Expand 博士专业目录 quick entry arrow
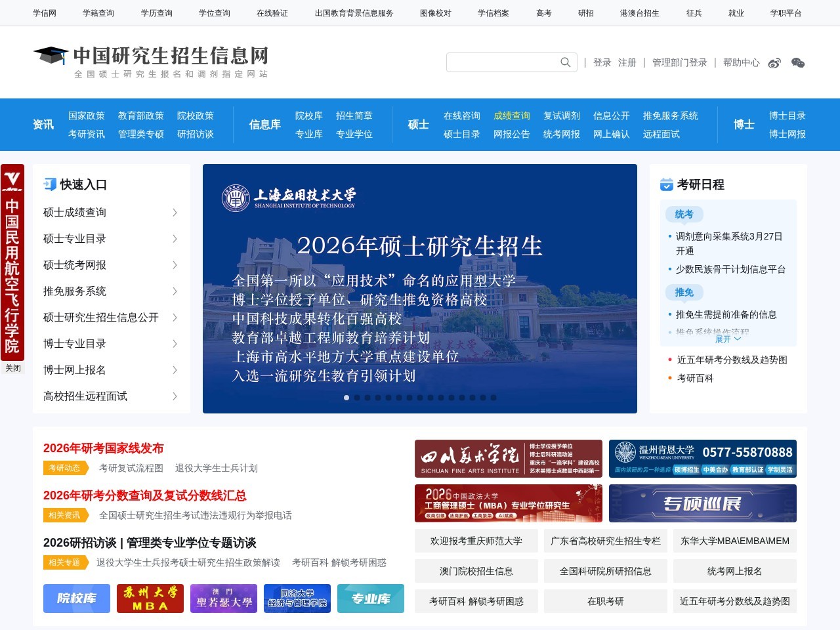 175,344
